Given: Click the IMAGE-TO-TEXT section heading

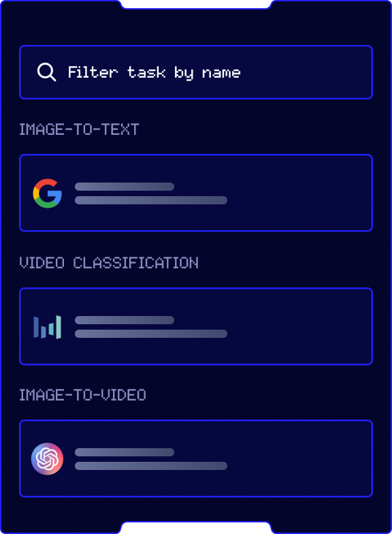Looking at the screenshot, I should click(x=79, y=129).
